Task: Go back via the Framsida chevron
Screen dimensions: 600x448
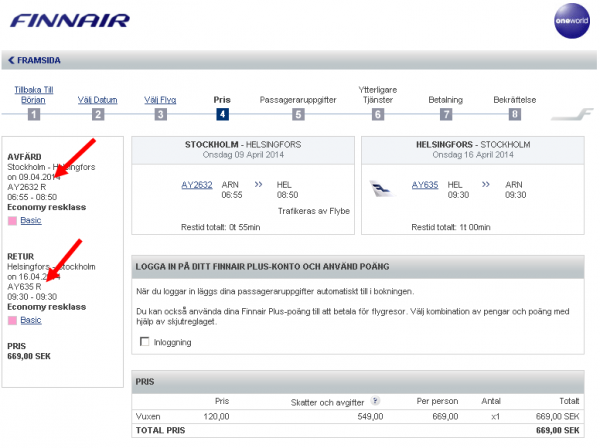Action: (x=12, y=61)
